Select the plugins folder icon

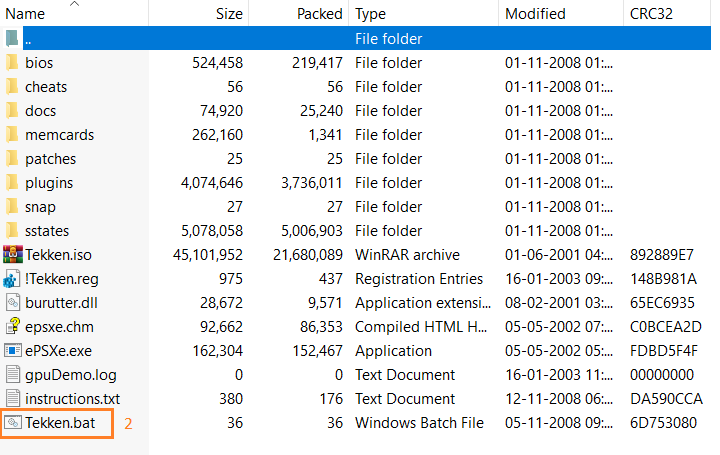(12, 183)
